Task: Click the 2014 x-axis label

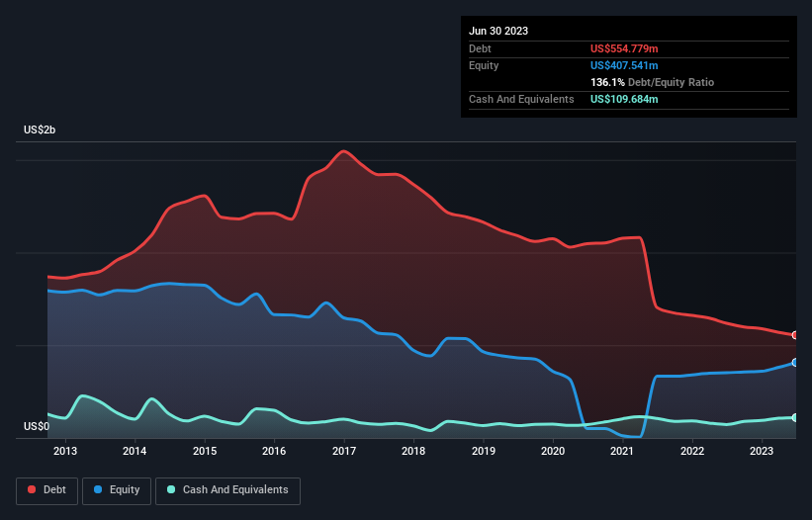Action: [135, 451]
